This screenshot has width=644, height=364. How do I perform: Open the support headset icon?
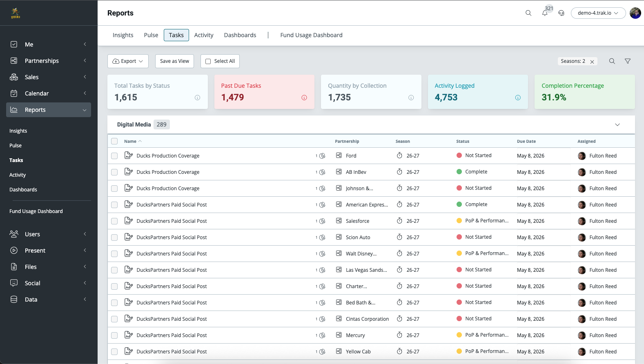[562, 13]
